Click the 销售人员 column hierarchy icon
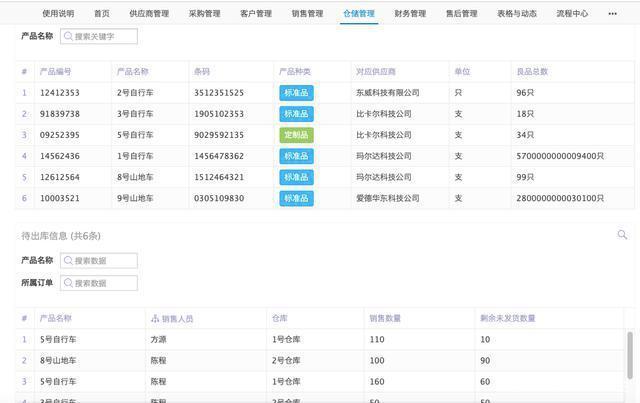Image resolution: width=640 pixels, height=403 pixels. [154, 319]
